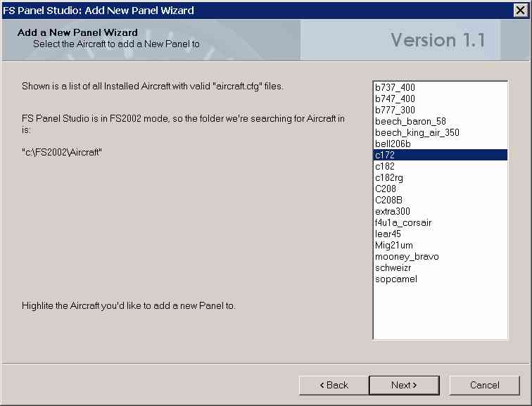Image resolution: width=532 pixels, height=406 pixels.
Task: Select sopcamel from the aircraft list
Action: tap(440, 279)
